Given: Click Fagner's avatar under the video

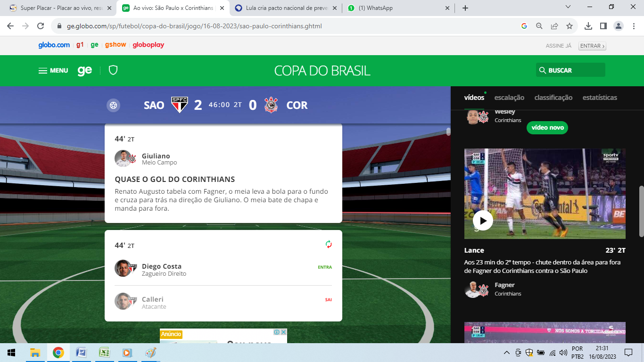Looking at the screenshot, I should [473, 289].
